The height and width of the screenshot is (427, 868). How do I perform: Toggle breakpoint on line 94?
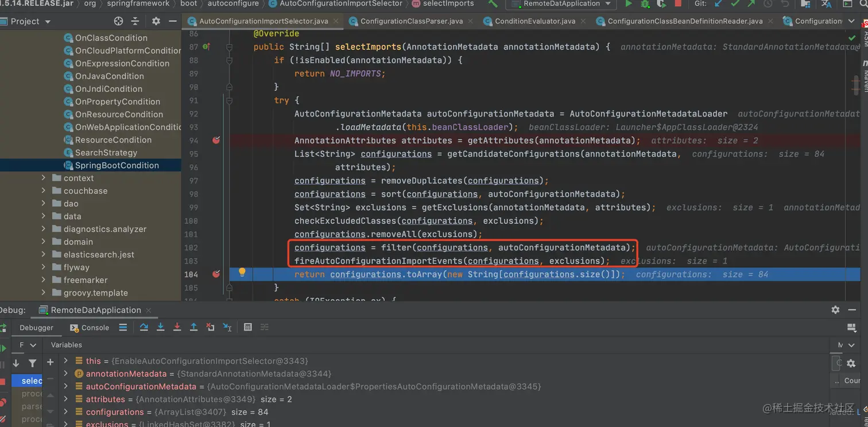pyautogui.click(x=216, y=140)
